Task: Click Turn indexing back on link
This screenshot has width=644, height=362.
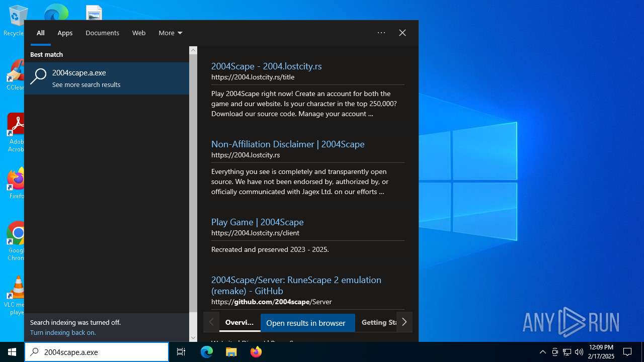Action: 63,332
